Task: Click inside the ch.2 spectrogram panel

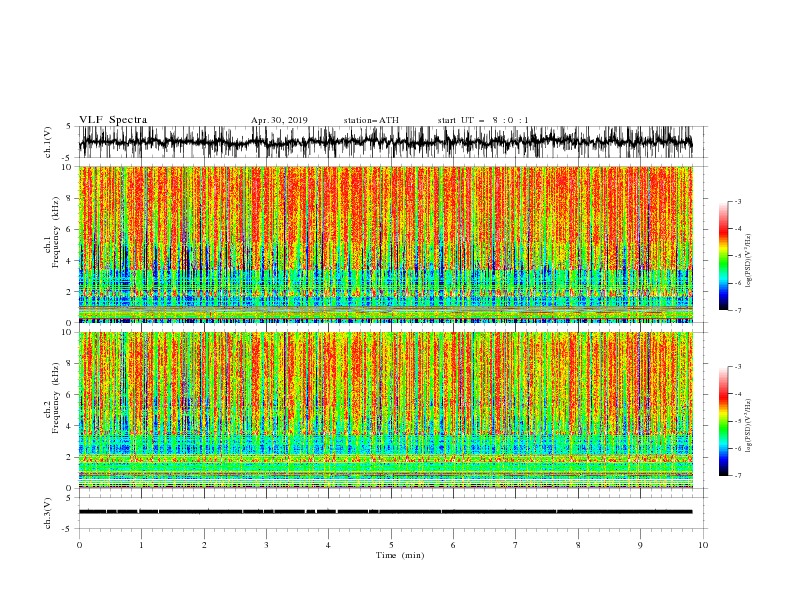Action: click(386, 410)
